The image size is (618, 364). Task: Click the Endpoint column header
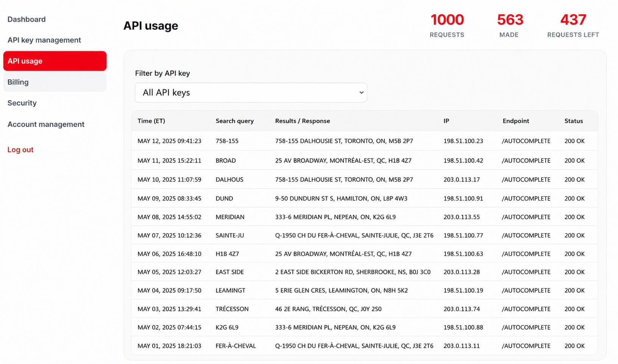click(x=516, y=121)
